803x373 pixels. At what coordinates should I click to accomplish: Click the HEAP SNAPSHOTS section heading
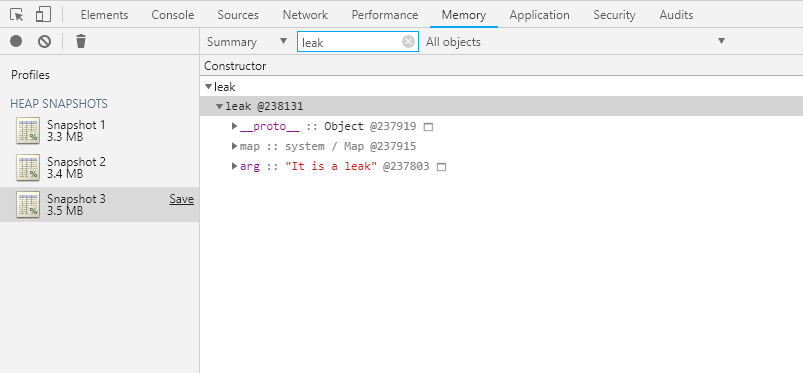coord(59,103)
